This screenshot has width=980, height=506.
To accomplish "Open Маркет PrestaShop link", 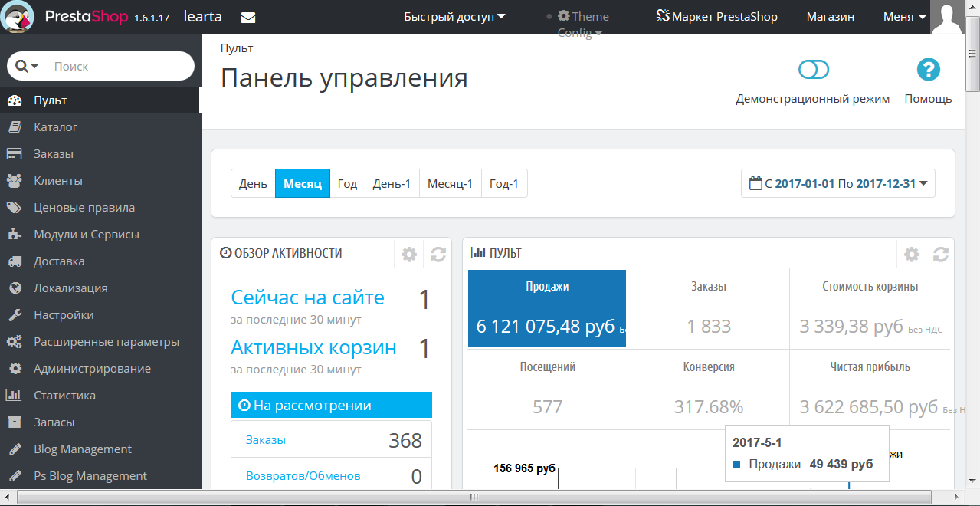I will tap(717, 17).
